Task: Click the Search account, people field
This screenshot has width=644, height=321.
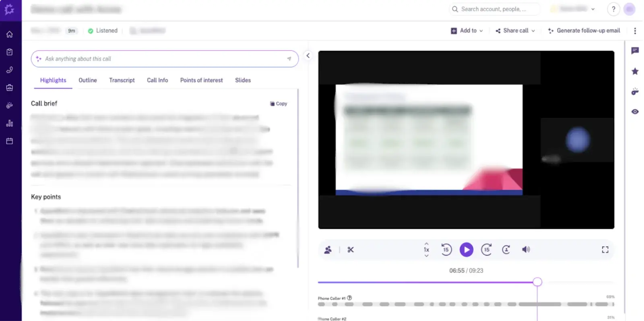Action: [x=495, y=9]
